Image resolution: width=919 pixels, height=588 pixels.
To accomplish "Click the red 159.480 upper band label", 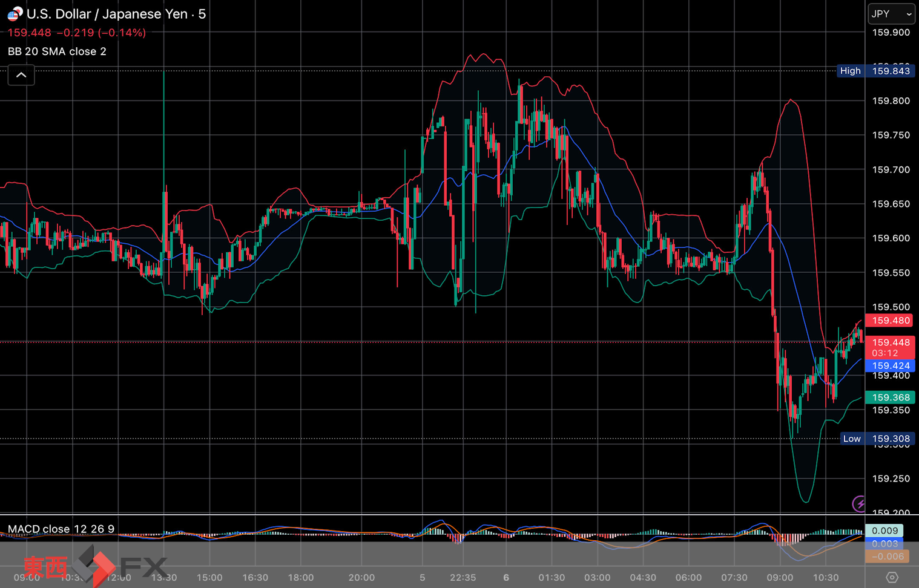I will coord(890,321).
